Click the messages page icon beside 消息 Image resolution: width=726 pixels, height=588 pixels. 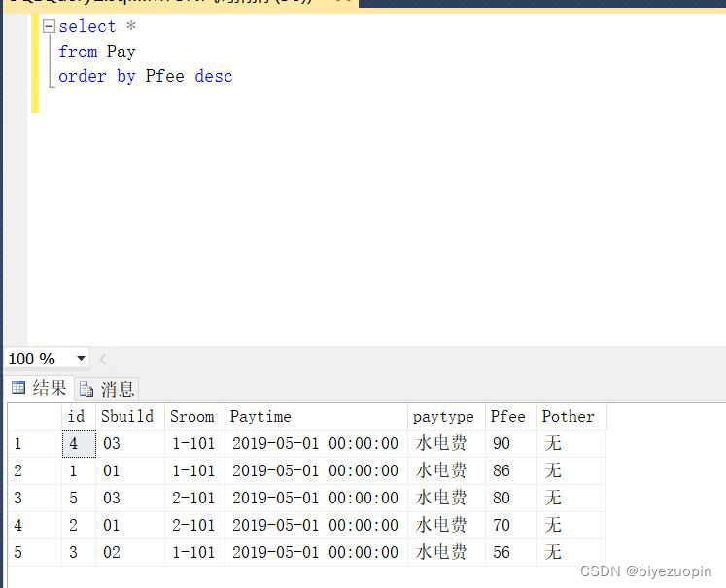point(86,389)
